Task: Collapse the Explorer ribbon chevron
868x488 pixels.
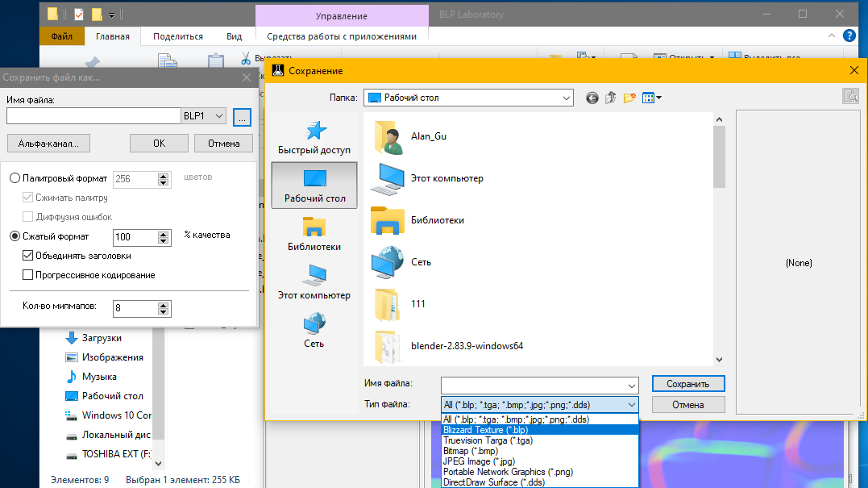Action: coord(832,36)
